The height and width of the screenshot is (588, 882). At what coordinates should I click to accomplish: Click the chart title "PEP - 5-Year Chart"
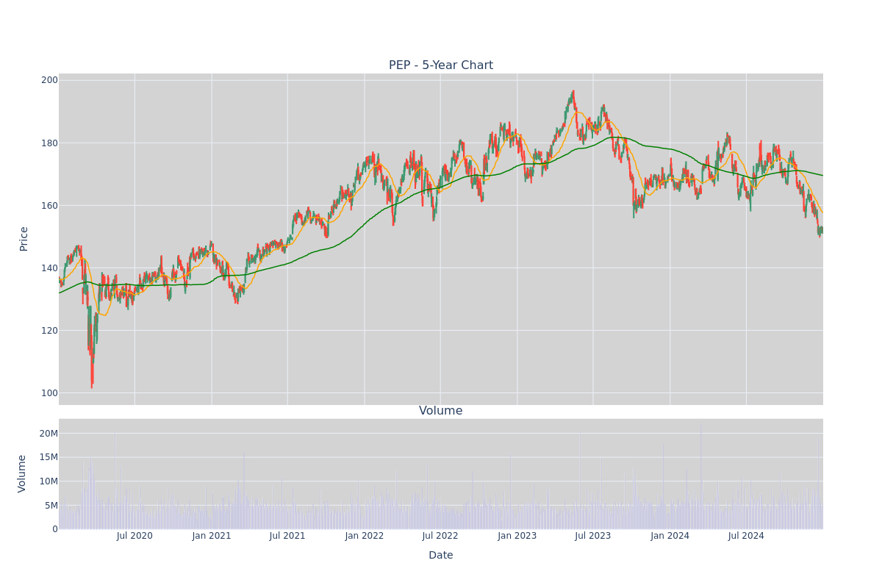[x=441, y=65]
